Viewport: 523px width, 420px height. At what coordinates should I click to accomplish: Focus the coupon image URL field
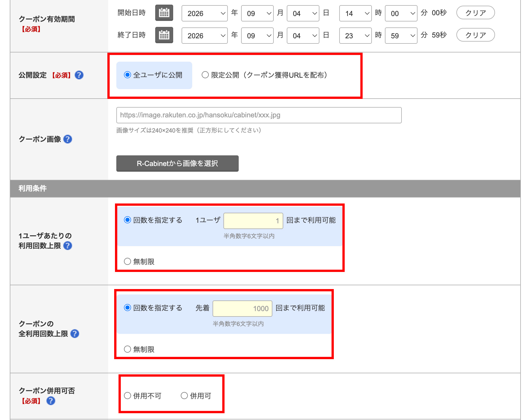(259, 115)
